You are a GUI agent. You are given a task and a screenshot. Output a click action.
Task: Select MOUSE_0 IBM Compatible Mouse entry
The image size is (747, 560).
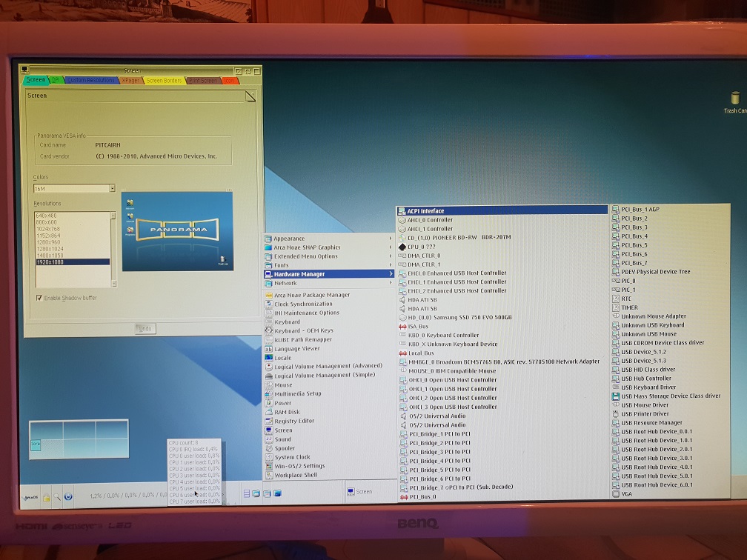tap(502, 371)
